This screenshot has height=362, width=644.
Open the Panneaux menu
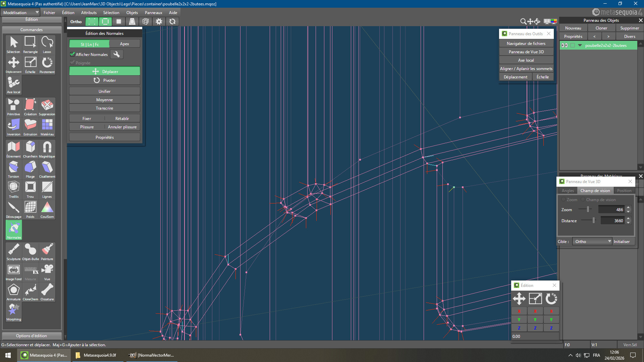point(153,12)
